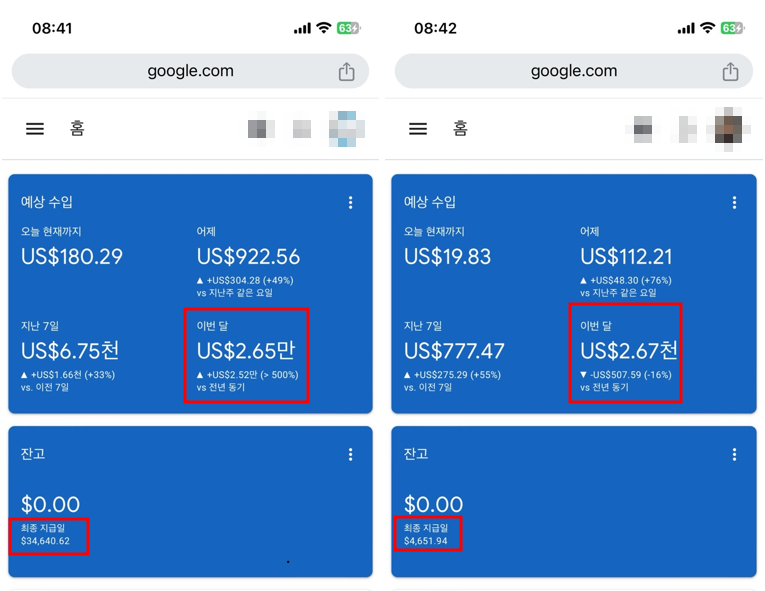
Task: Select this month value US$2.65만
Action: click(246, 351)
